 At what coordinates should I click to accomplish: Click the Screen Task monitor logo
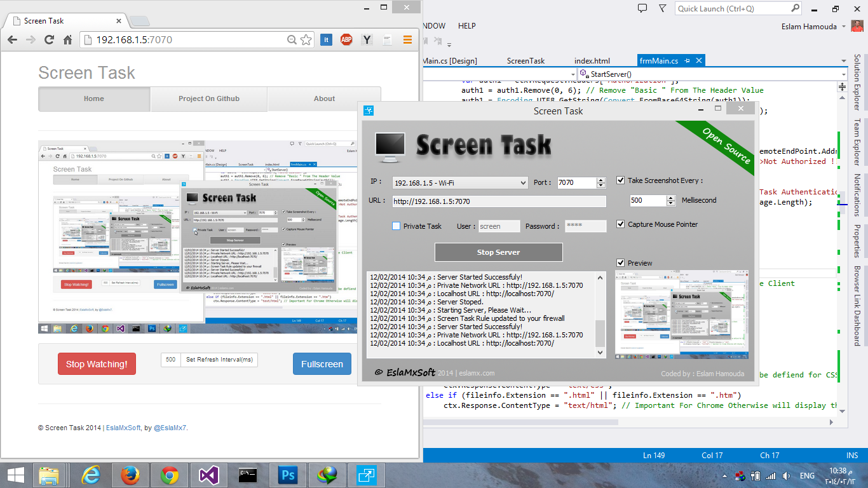pyautogui.click(x=389, y=146)
